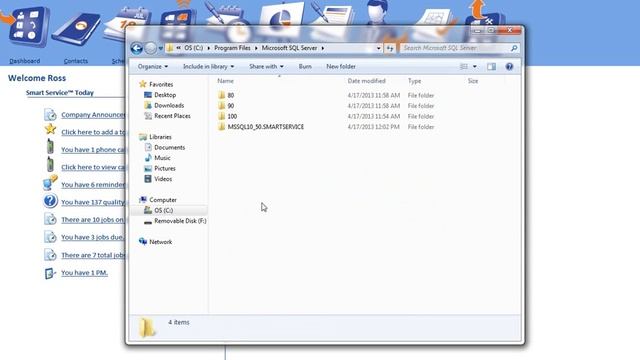Open Videos library in navigation pane
This screenshot has width=640, height=360.
click(163, 179)
